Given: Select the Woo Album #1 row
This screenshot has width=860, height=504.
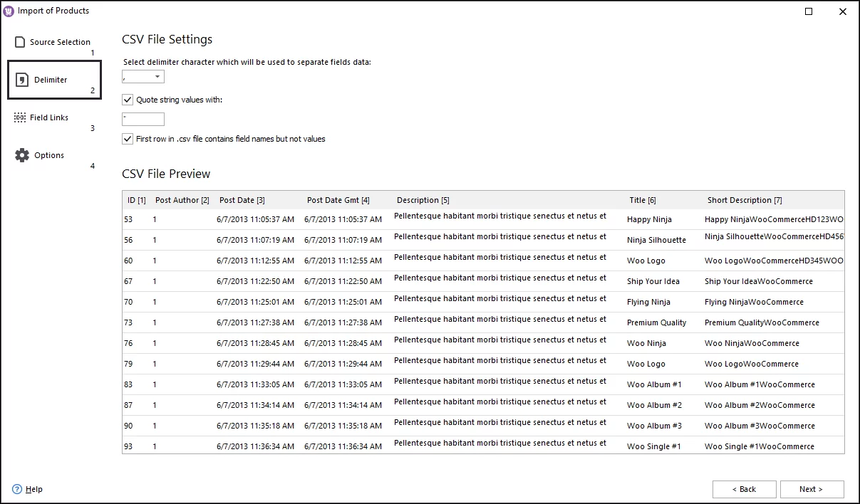Looking at the screenshot, I should [356, 384].
